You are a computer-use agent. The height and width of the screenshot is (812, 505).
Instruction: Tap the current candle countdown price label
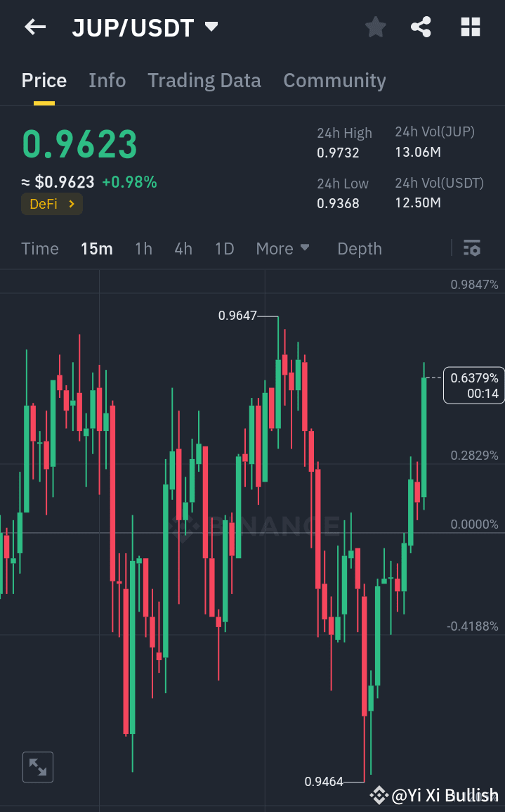(473, 385)
